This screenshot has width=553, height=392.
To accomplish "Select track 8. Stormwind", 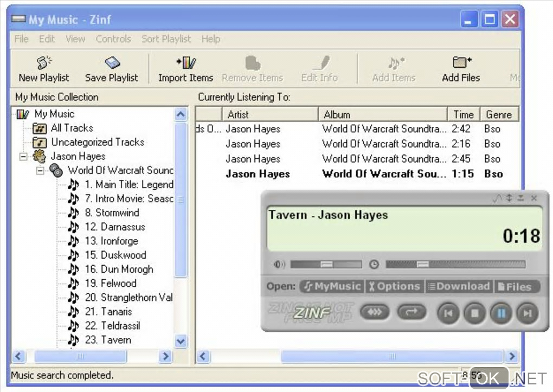I will pyautogui.click(x=104, y=213).
